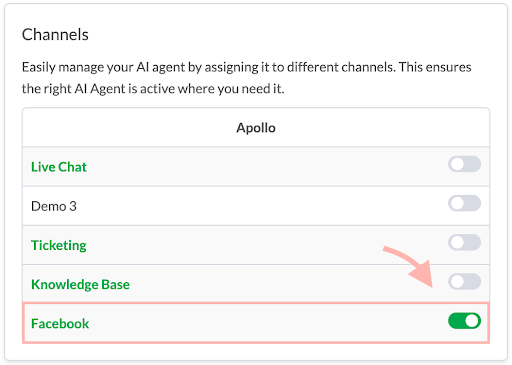
Task: Select the Demo 3 channel name
Action: (54, 206)
